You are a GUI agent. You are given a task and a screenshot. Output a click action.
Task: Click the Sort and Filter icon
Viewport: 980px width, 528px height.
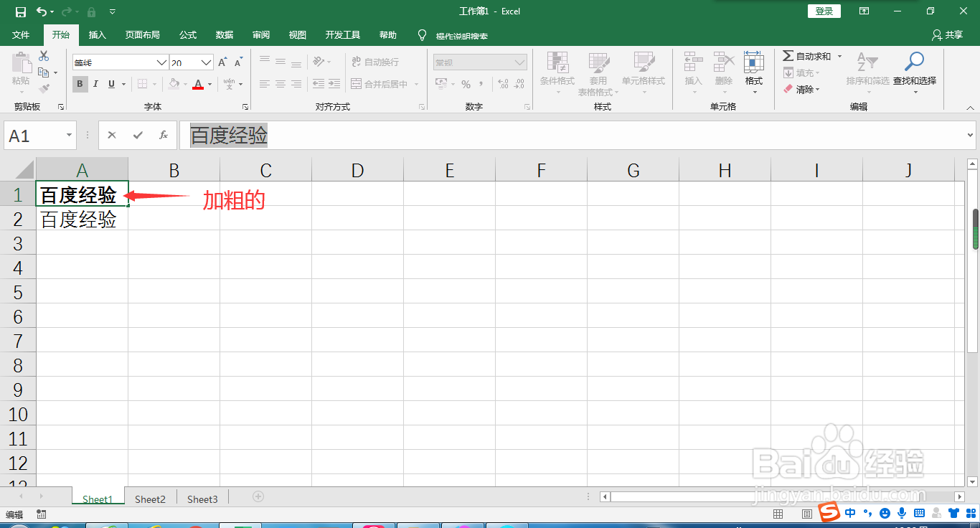(x=867, y=62)
